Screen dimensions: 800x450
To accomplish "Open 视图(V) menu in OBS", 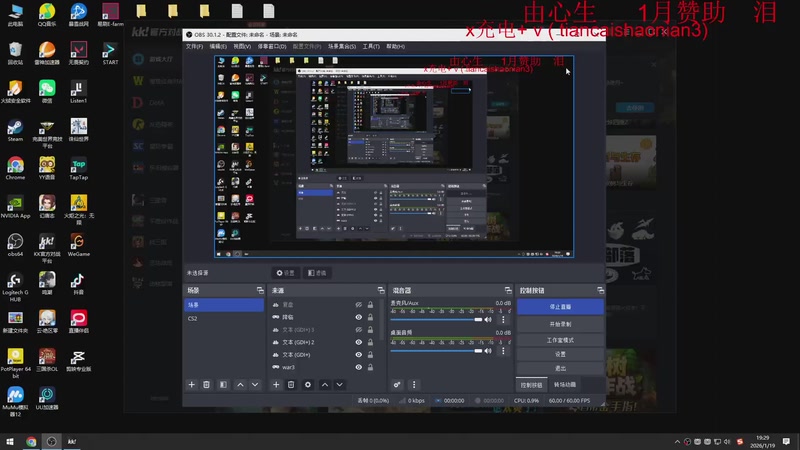I will click(242, 46).
